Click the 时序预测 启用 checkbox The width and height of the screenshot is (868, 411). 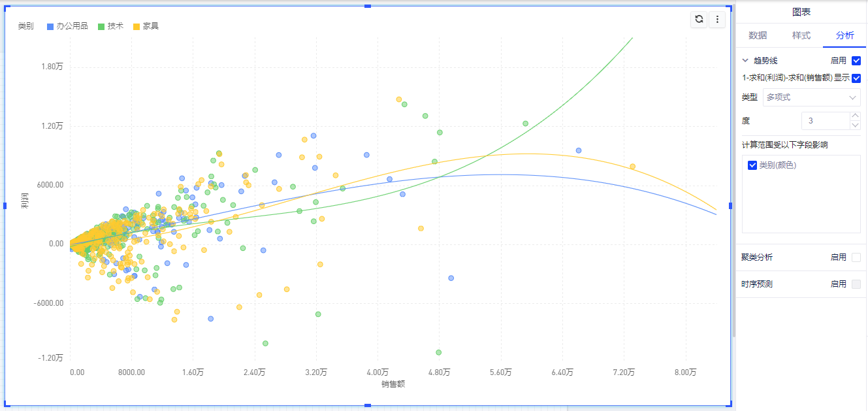tap(856, 284)
